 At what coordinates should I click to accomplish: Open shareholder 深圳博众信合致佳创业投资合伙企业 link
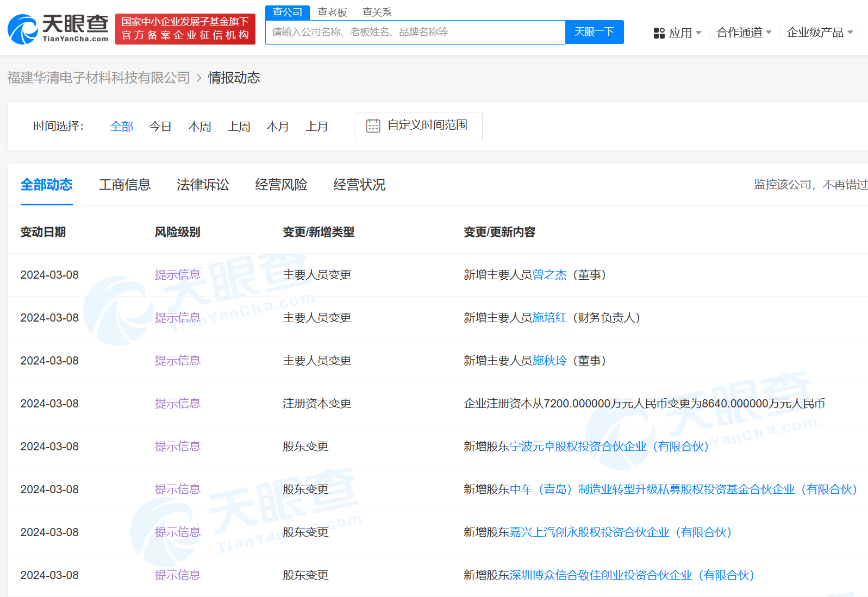click(x=632, y=575)
